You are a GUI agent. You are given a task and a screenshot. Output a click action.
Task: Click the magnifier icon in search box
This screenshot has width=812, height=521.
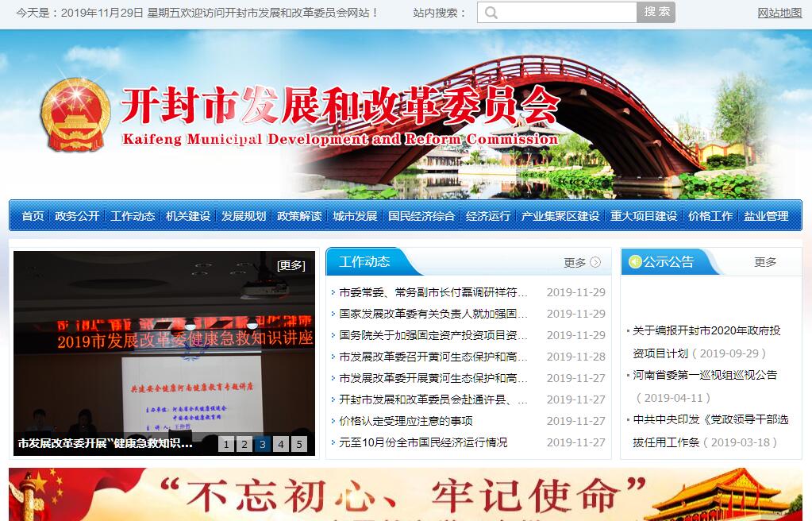click(x=491, y=13)
